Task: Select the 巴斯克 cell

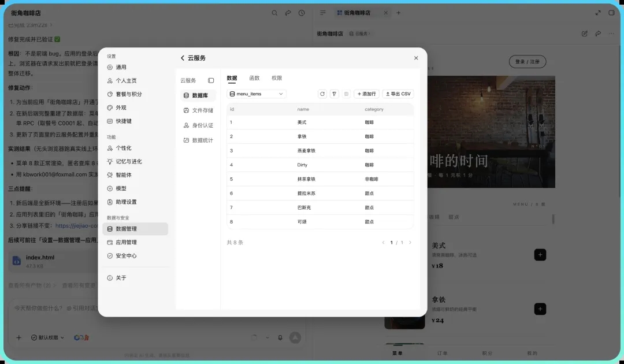Action: [304, 207]
